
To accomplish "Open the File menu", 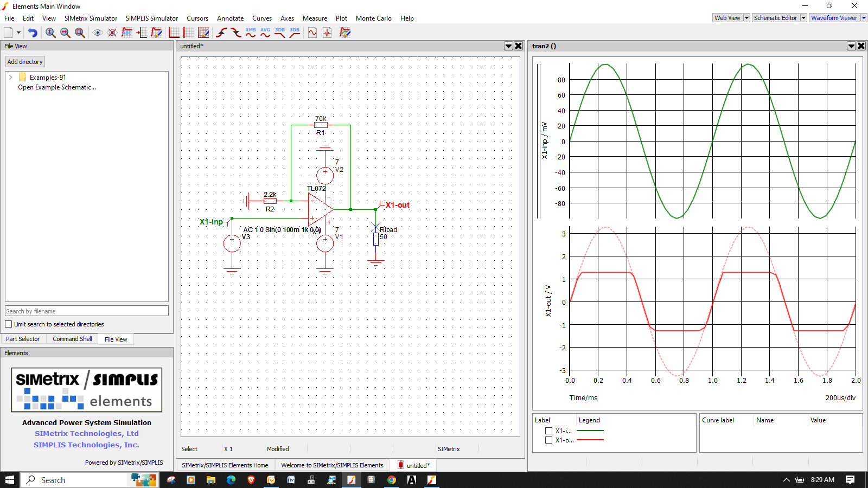I will pyautogui.click(x=9, y=18).
